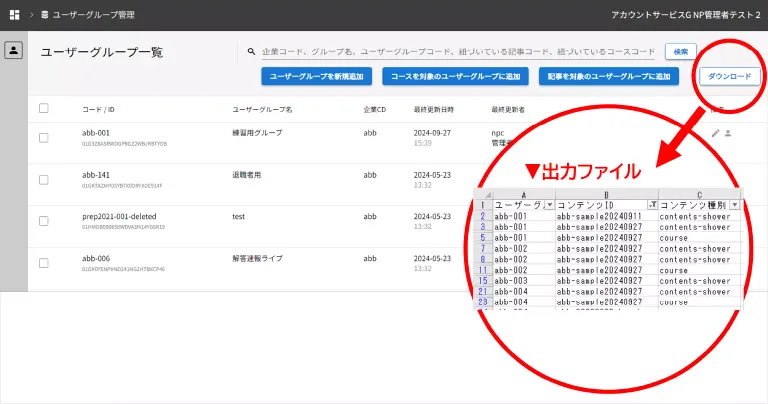Image resolution: width=768 pixels, height=404 pixels.
Task: Click group name test
Action: click(x=239, y=216)
